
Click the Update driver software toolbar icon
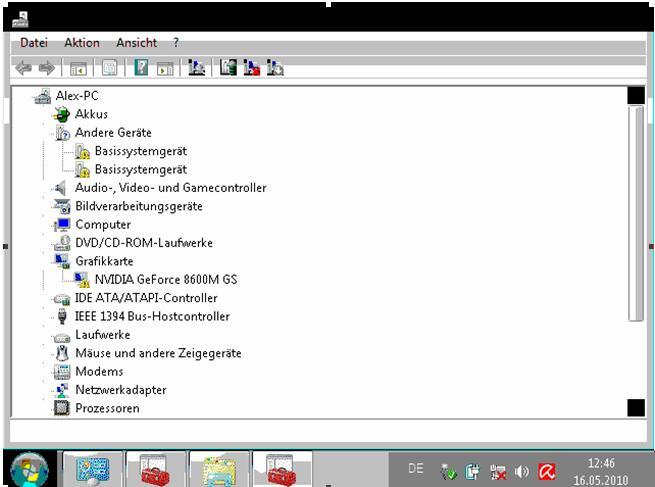tap(228, 67)
